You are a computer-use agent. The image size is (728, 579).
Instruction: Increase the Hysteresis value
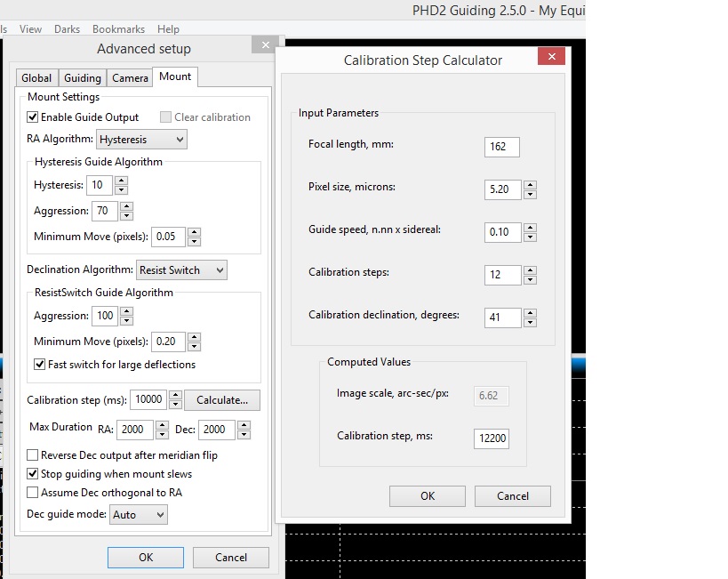pos(121,181)
